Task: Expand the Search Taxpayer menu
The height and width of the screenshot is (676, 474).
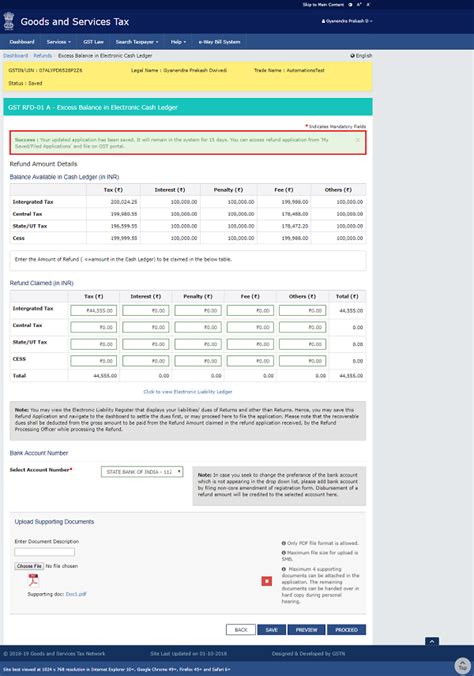Action: 137,42
